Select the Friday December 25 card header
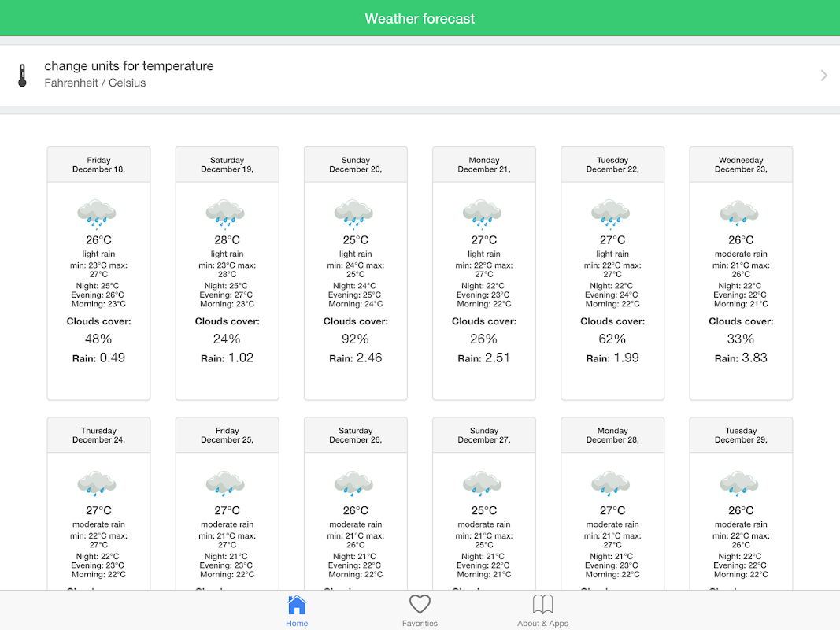Viewport: 840px width, 630px height. pos(228,435)
